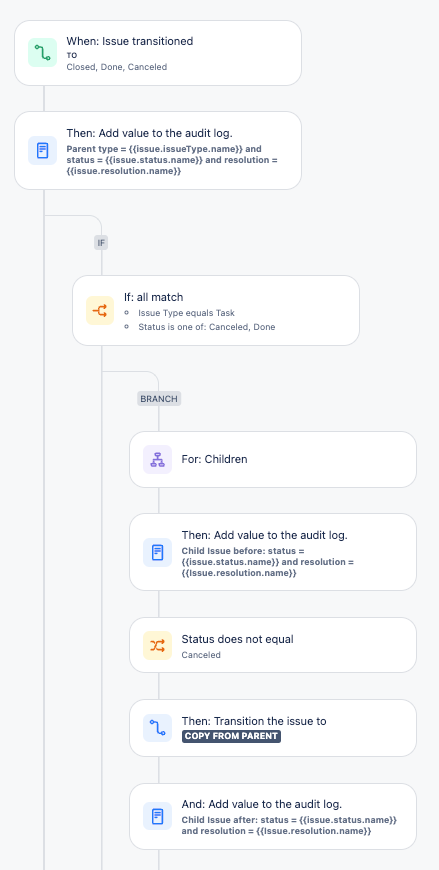Select Then: Transition the issue to title

[x=254, y=721]
